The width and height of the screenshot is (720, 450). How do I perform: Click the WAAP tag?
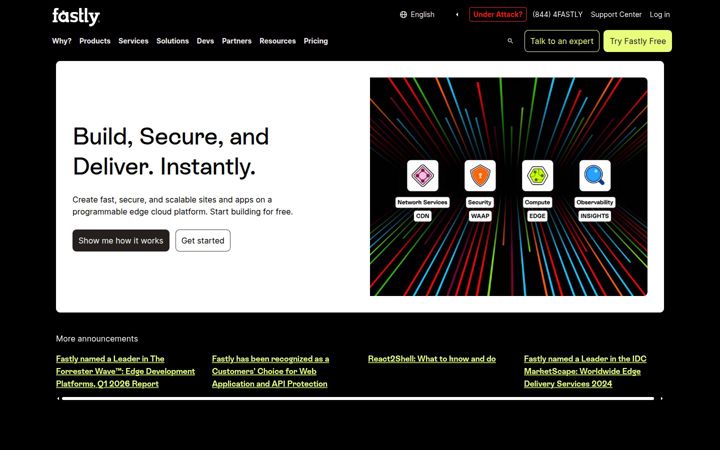480,216
